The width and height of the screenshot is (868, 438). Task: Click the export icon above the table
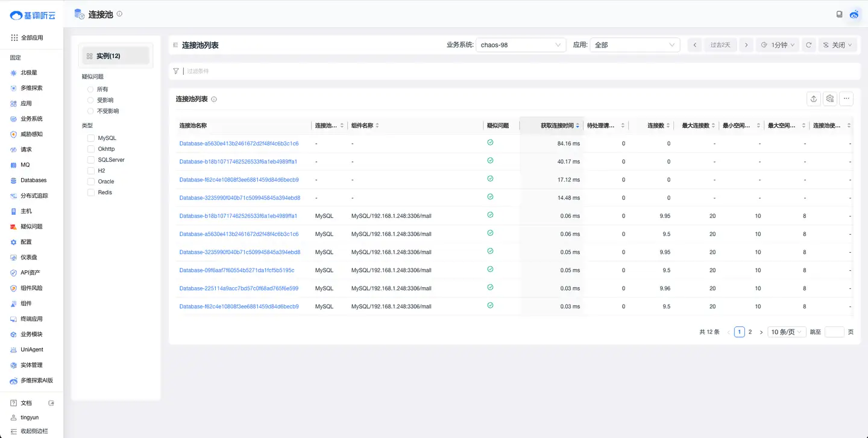coord(814,99)
